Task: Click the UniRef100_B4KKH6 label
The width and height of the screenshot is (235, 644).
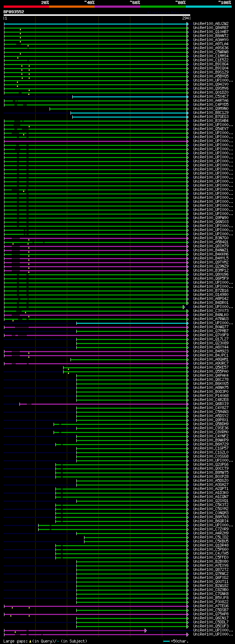Action: 210,254
